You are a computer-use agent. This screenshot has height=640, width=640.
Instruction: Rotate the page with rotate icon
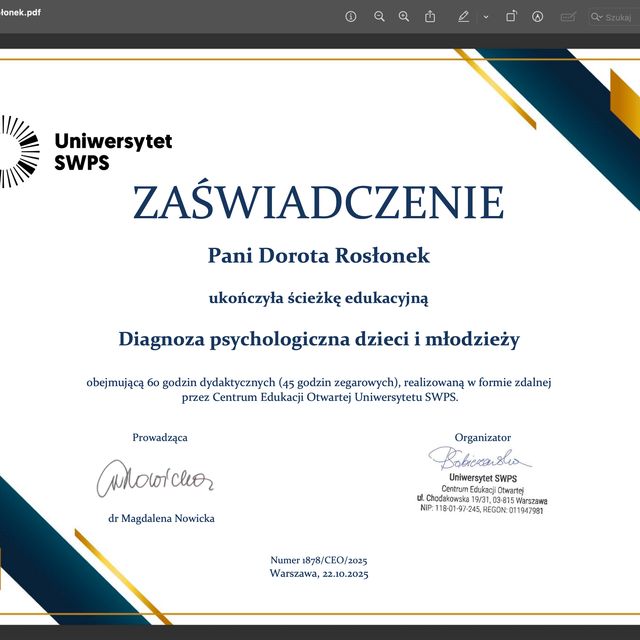coord(511,17)
